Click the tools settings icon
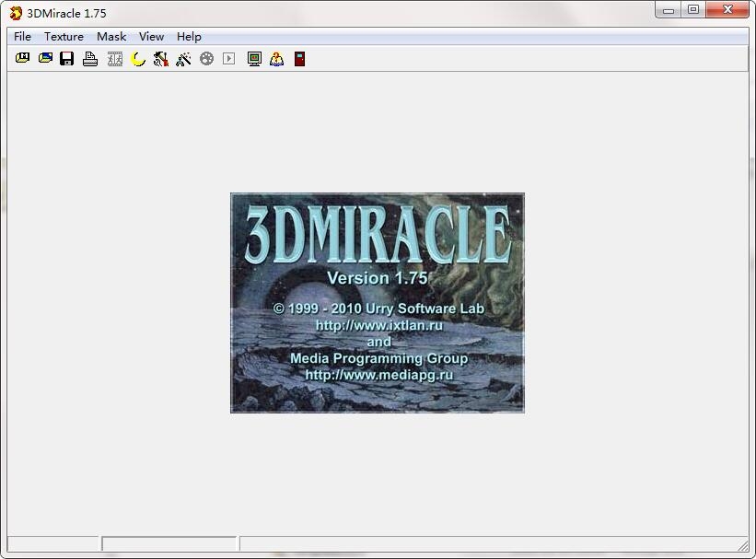Viewport: 756px width, 559px height. [x=161, y=59]
